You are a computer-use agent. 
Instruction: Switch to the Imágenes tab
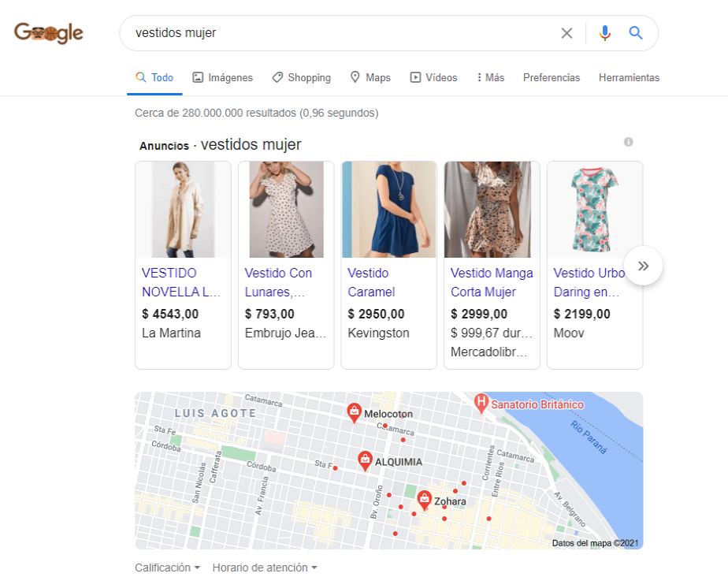(x=222, y=77)
